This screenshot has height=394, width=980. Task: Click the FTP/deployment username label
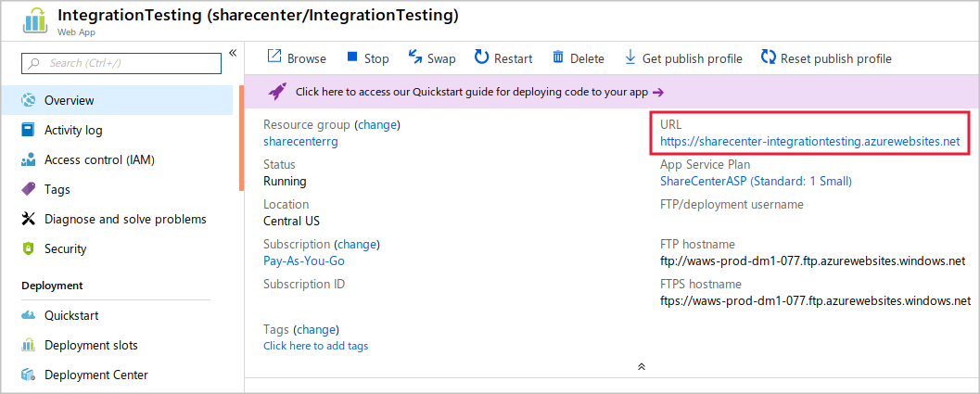pos(732,204)
